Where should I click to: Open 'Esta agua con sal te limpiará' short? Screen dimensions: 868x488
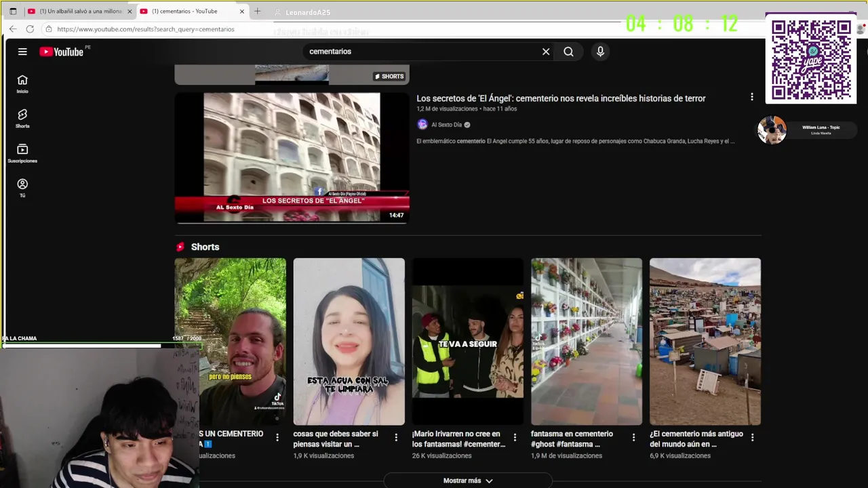point(349,342)
